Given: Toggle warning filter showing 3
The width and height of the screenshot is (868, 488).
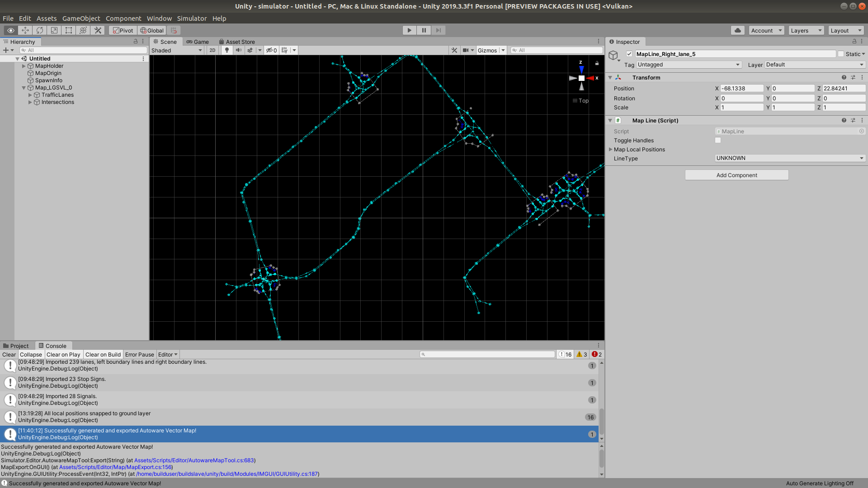Looking at the screenshot, I should pyautogui.click(x=582, y=354).
